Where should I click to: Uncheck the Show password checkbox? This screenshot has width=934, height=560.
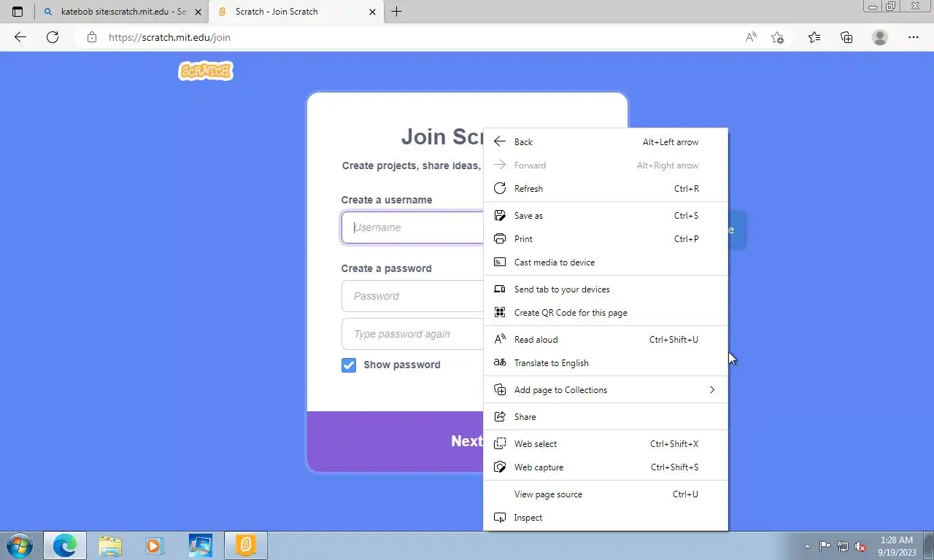pyautogui.click(x=349, y=365)
